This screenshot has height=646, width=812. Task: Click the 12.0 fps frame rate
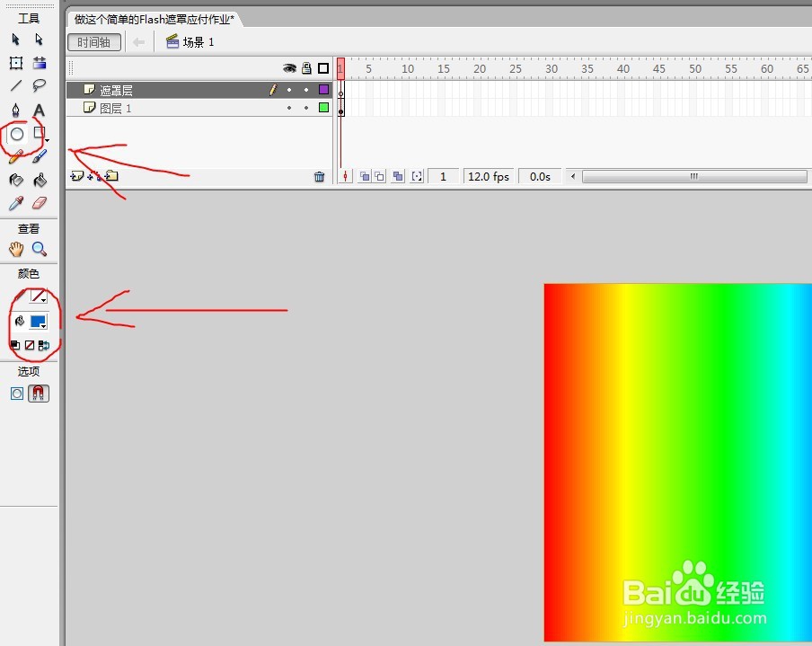coord(489,177)
